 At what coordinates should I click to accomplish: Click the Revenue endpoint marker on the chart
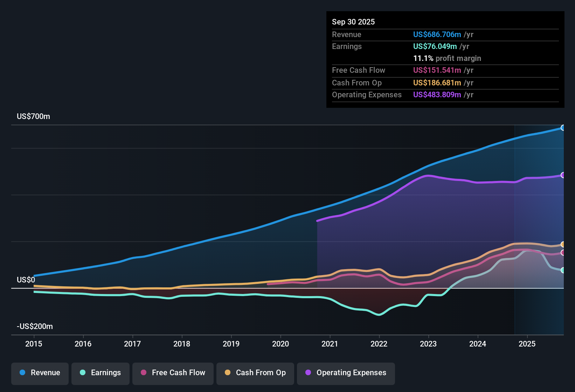tap(563, 127)
